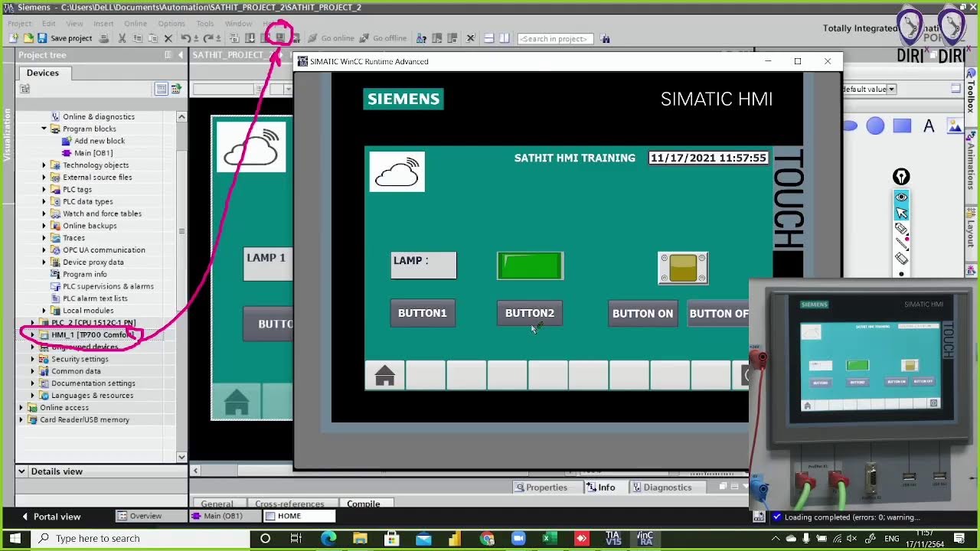This screenshot has height=551, width=980.
Task: Select the Text field A tool in Toolbox
Action: click(929, 126)
